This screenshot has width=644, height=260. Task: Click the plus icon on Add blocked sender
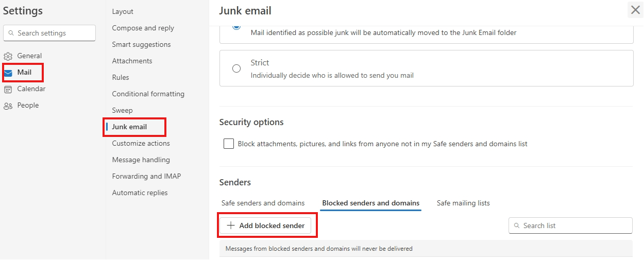coord(231,226)
